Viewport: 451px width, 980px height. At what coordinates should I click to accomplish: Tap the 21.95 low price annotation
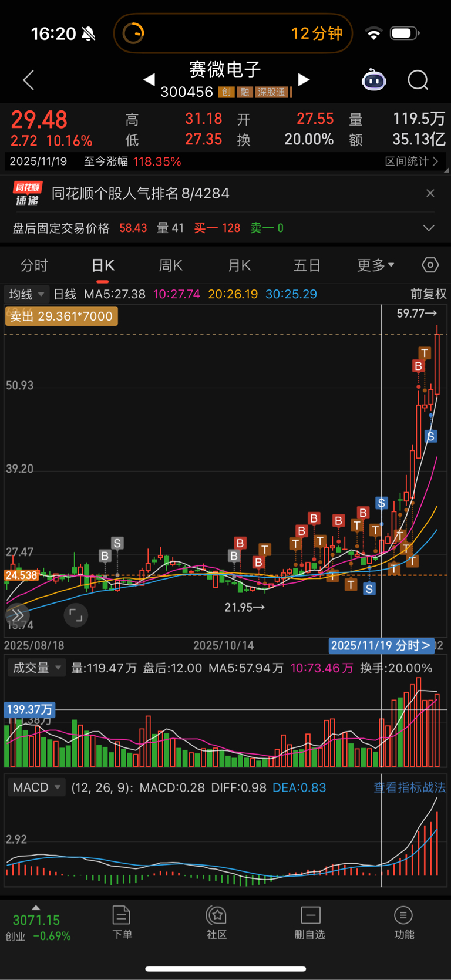click(x=245, y=608)
